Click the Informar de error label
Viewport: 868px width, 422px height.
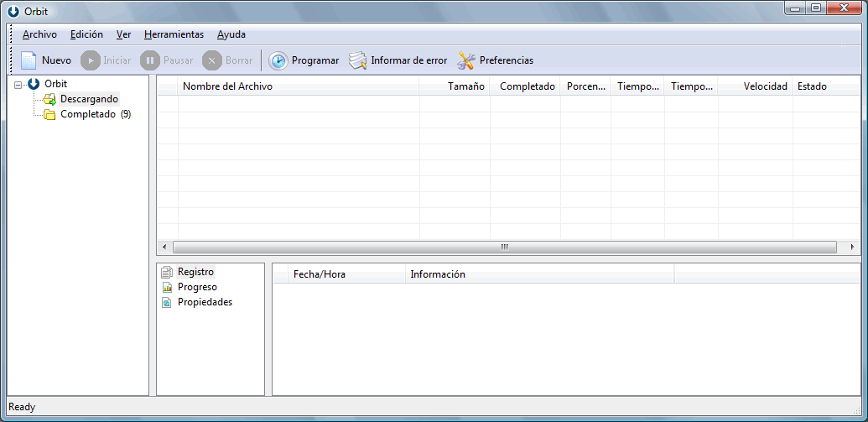click(409, 60)
